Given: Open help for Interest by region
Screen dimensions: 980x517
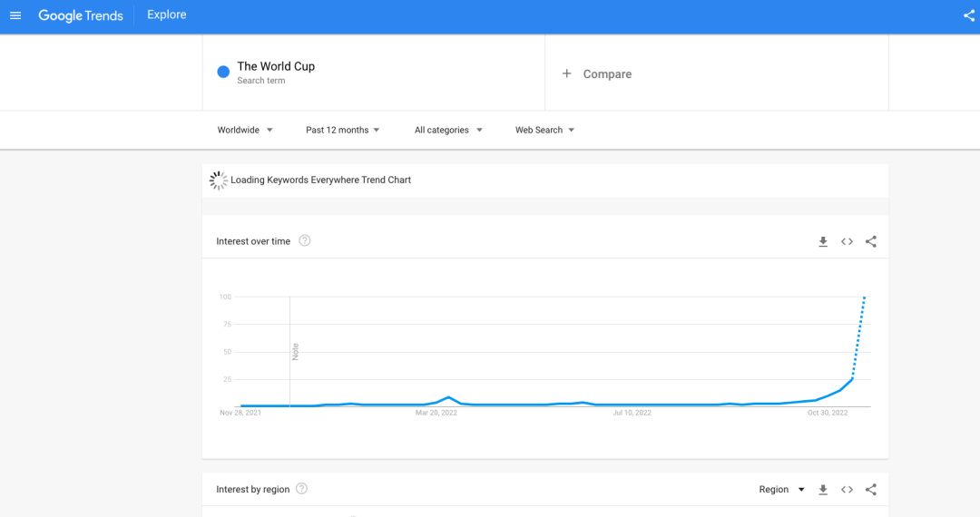Looking at the screenshot, I should [x=302, y=489].
